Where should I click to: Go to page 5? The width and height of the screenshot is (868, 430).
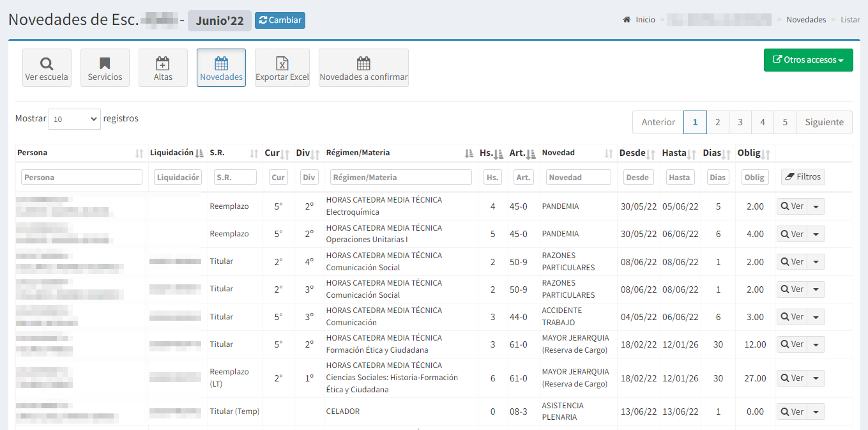(x=785, y=122)
